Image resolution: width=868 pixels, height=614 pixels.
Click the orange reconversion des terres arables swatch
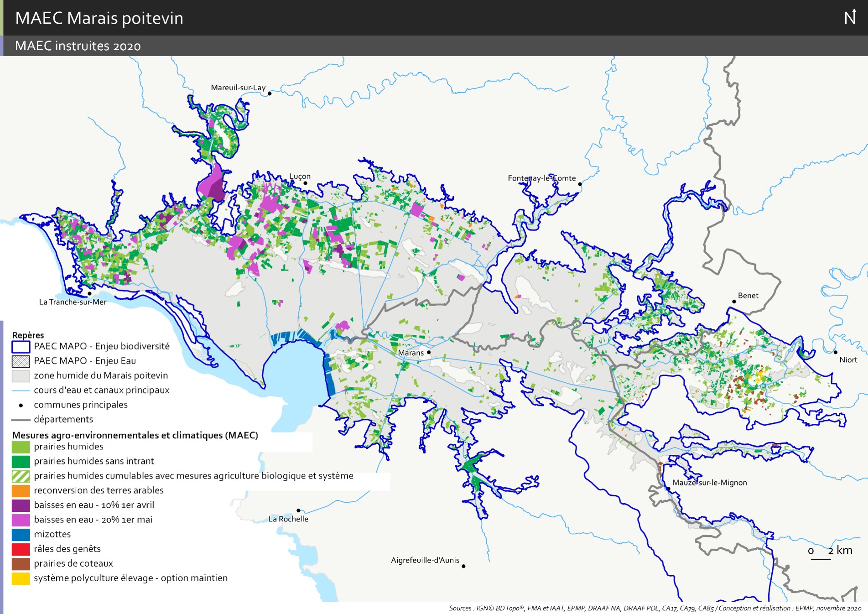[x=21, y=491]
